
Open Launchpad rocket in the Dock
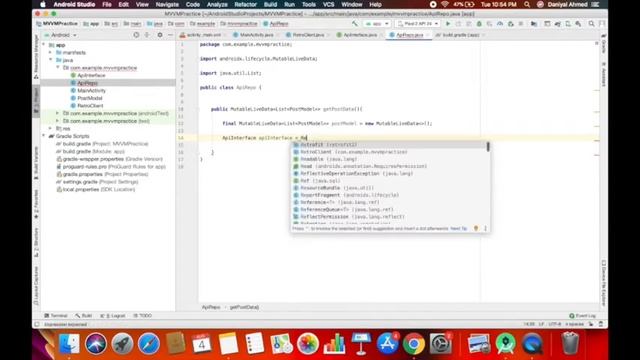122,344
